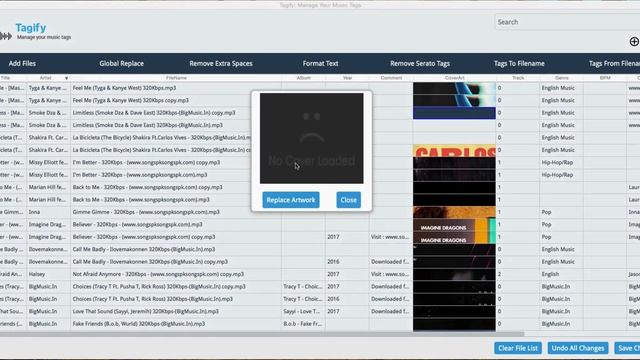Select Global Replace in the toolbar
Image resolution: width=640 pixels, height=360 pixels.
[x=122, y=63]
